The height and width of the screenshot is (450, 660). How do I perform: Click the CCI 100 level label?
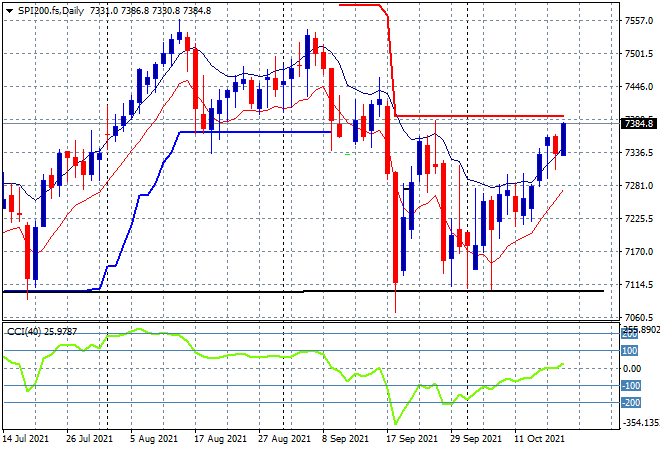click(630, 351)
